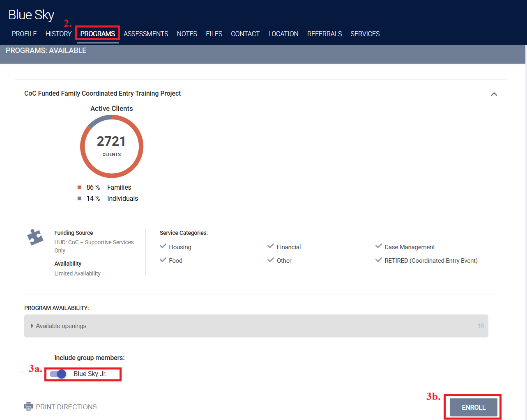The image size is (527, 420).
Task: Switch to the Assessments tab
Action: point(146,34)
